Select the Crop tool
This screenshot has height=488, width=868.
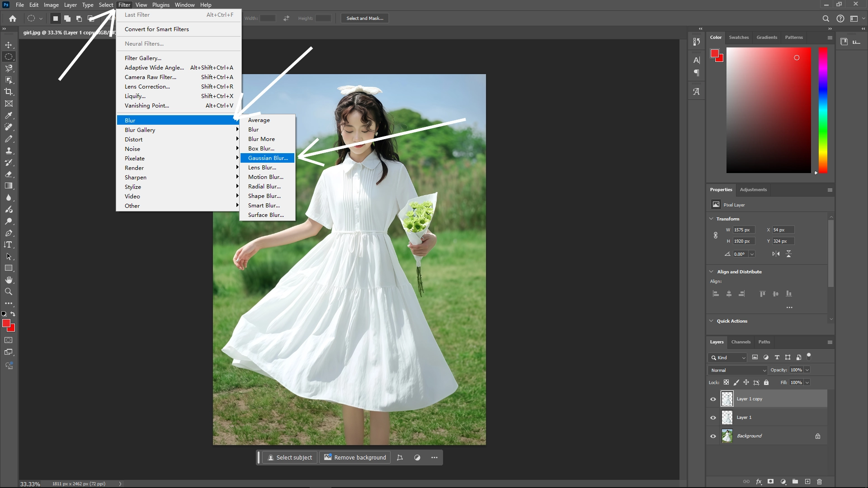(8, 92)
